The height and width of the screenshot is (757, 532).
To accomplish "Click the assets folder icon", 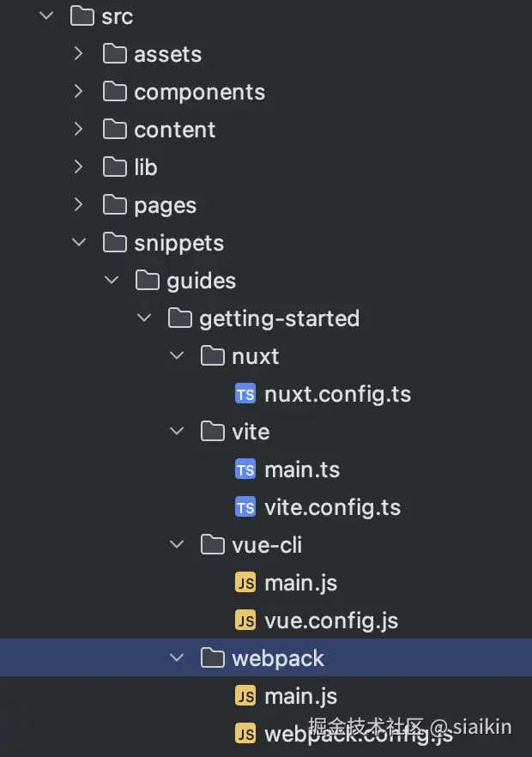I will click(114, 55).
